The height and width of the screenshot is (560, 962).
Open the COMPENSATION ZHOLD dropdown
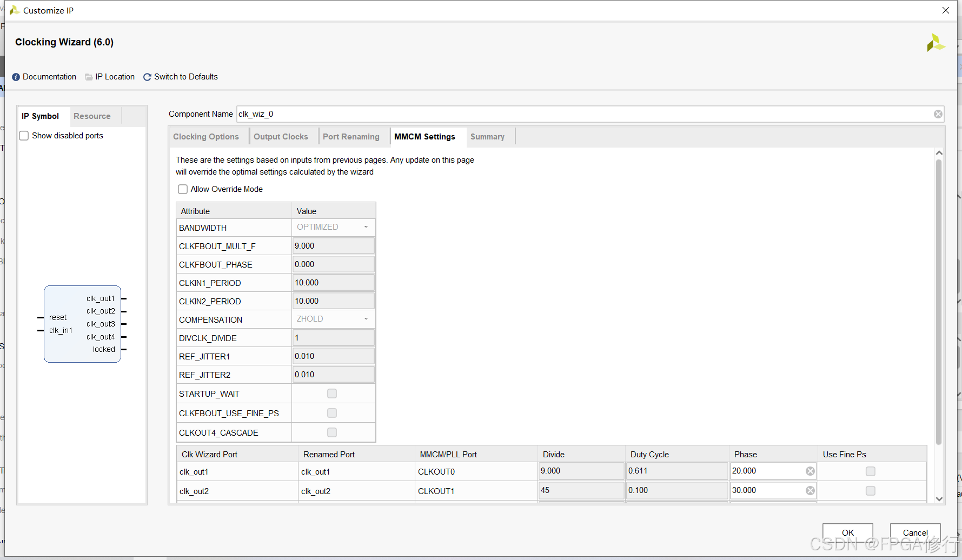[333, 319]
